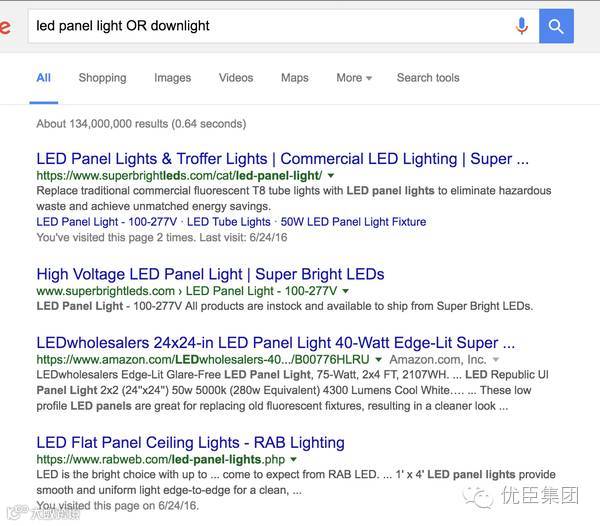The width and height of the screenshot is (600, 526).
Task: Expand arrow next to LED Panel Light - 100-277V breadcrumb
Action: [x=345, y=291]
